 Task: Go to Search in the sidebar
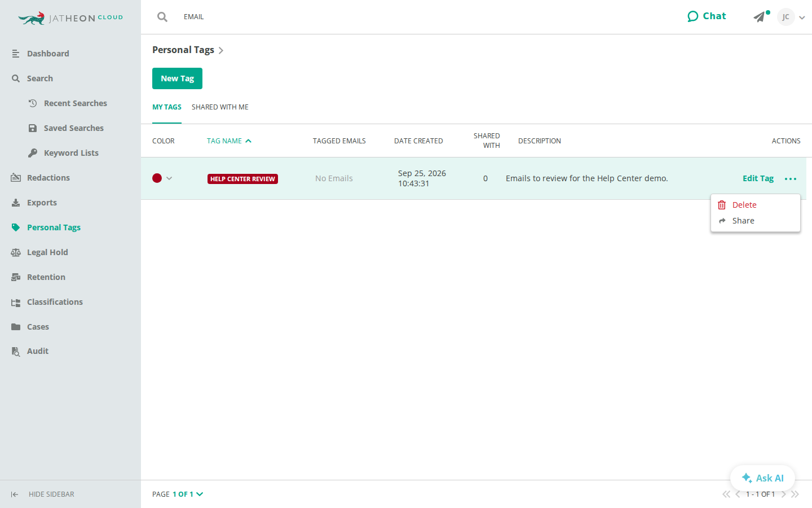(x=39, y=78)
